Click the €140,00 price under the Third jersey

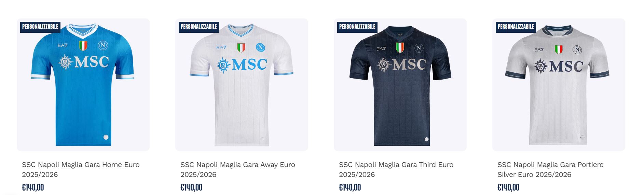[350, 187]
